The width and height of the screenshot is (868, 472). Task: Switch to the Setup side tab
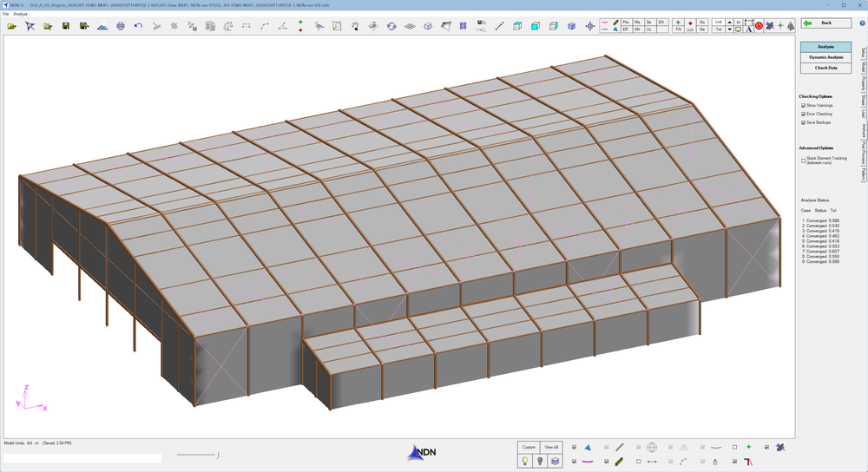[x=863, y=53]
